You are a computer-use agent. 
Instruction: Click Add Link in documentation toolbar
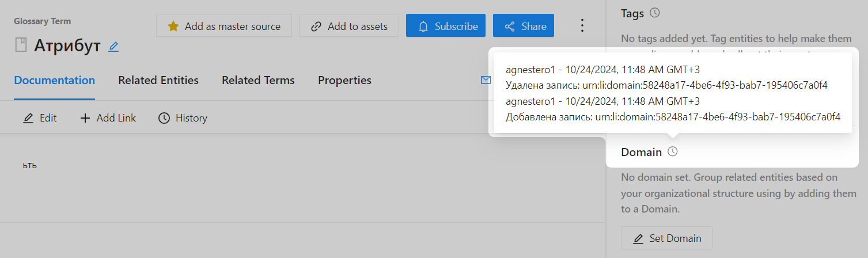click(108, 118)
